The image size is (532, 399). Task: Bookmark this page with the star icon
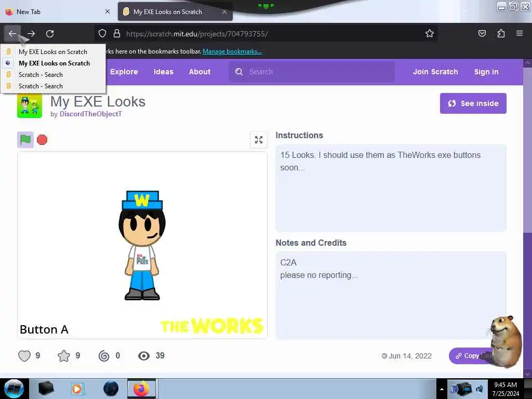point(430,34)
